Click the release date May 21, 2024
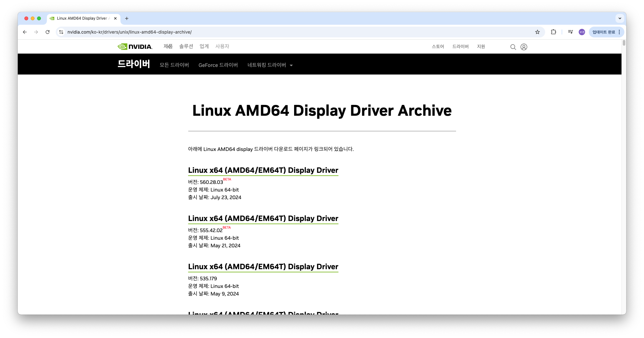Image resolution: width=644 pixels, height=338 pixels. [225, 245]
